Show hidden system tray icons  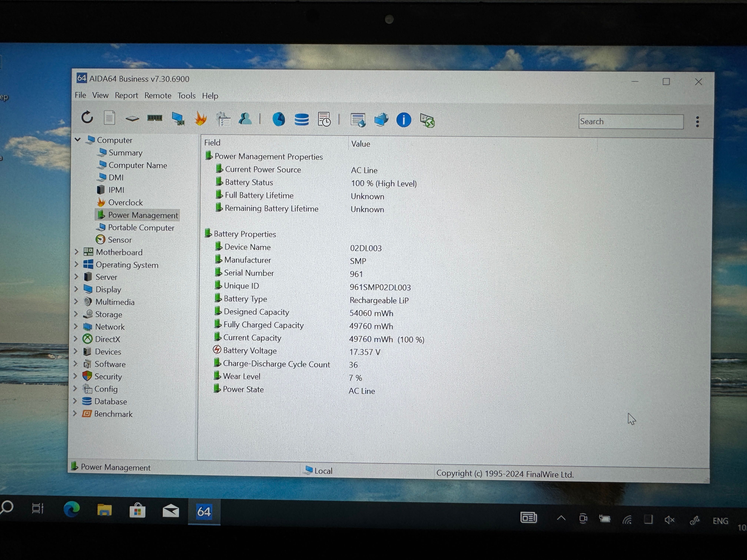pos(561,518)
